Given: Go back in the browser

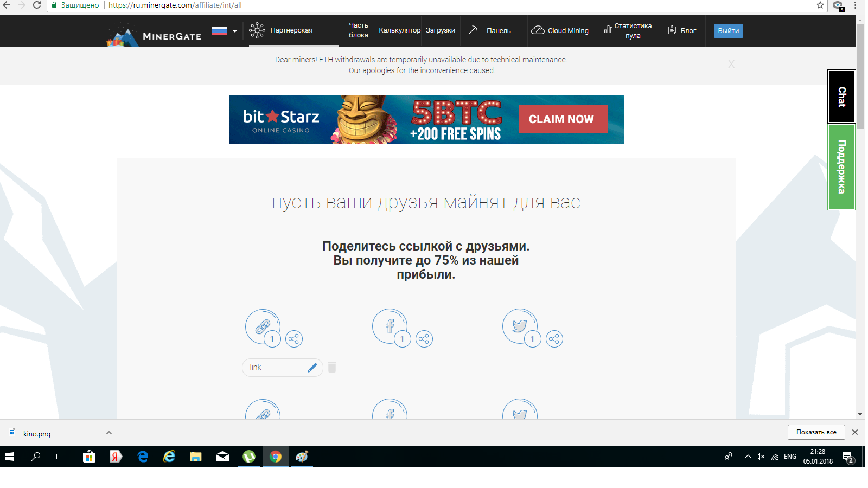Looking at the screenshot, I should coord(7,5).
